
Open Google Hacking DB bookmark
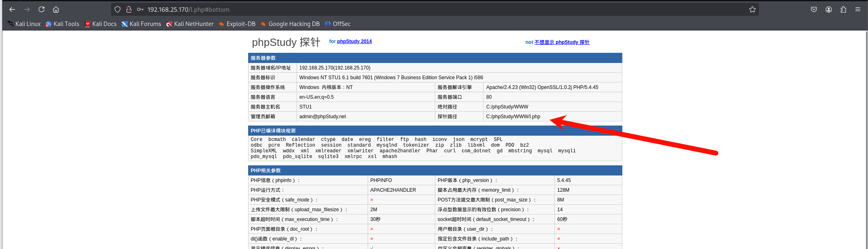click(x=290, y=24)
